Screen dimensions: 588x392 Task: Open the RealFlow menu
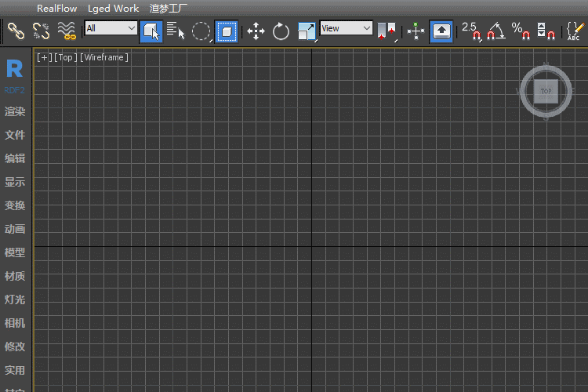56,9
